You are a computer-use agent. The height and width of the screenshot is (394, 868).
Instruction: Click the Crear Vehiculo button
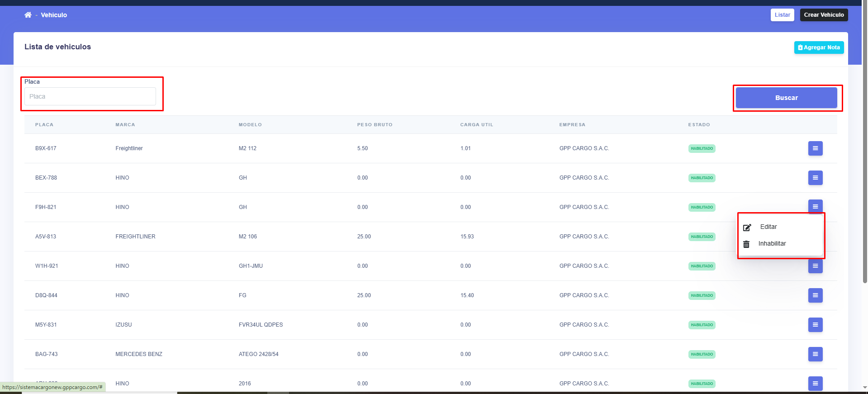point(824,15)
